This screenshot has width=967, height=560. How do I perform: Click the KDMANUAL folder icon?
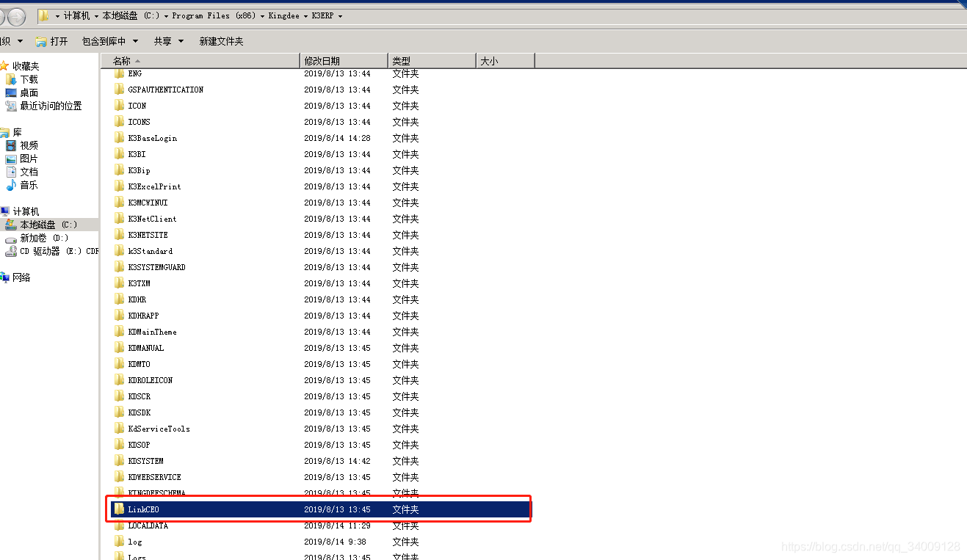tap(120, 348)
